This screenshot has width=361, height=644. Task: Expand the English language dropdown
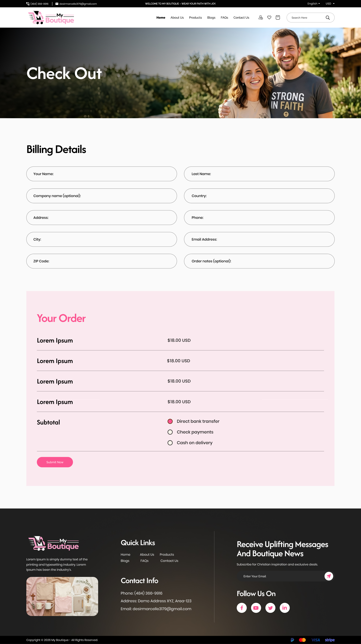click(313, 4)
